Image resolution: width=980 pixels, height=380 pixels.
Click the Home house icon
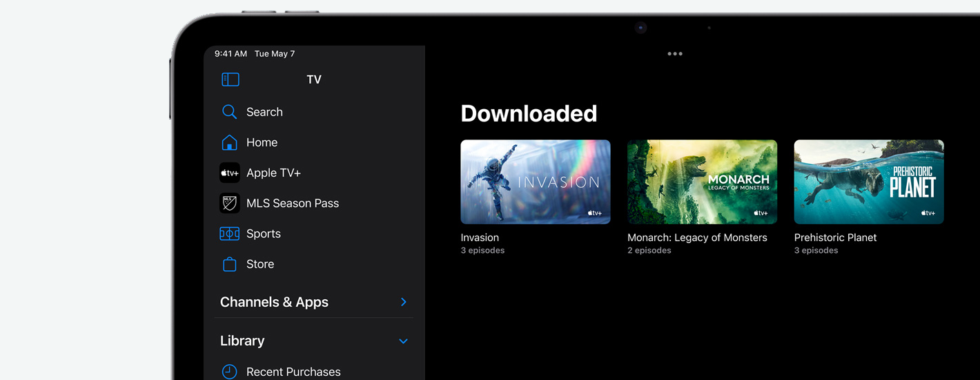(x=229, y=142)
